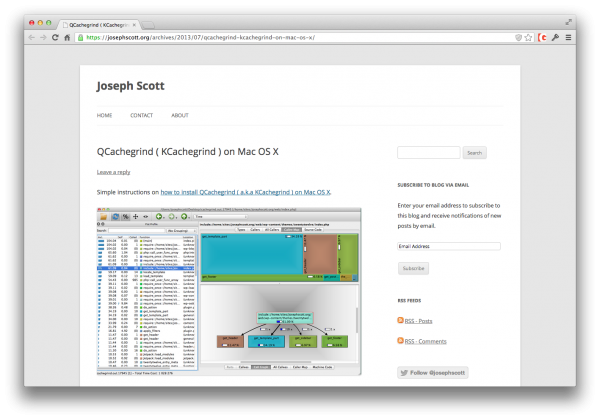Click the Follow @josephscott Twitter button
The width and height of the screenshot is (600, 420).
coord(433,373)
